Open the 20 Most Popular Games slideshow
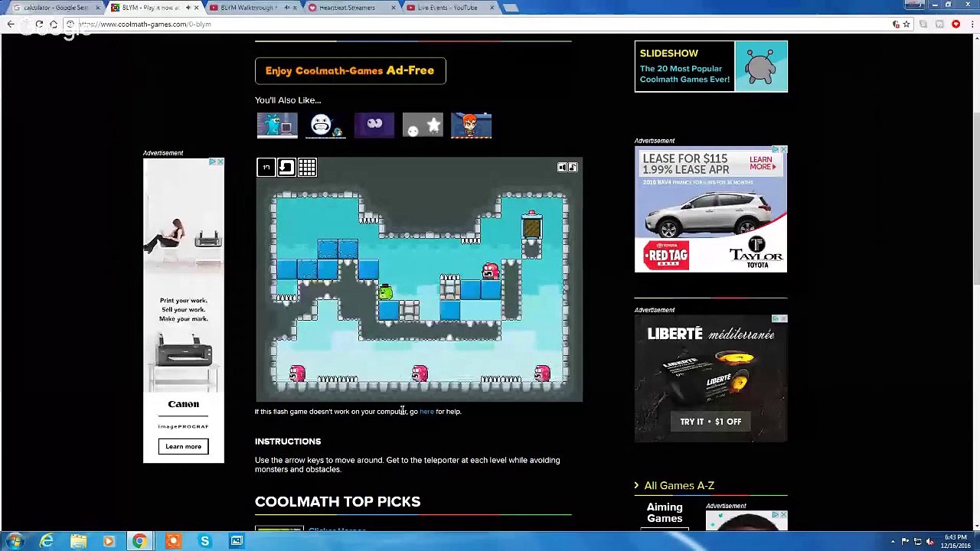980x551 pixels. tap(710, 67)
